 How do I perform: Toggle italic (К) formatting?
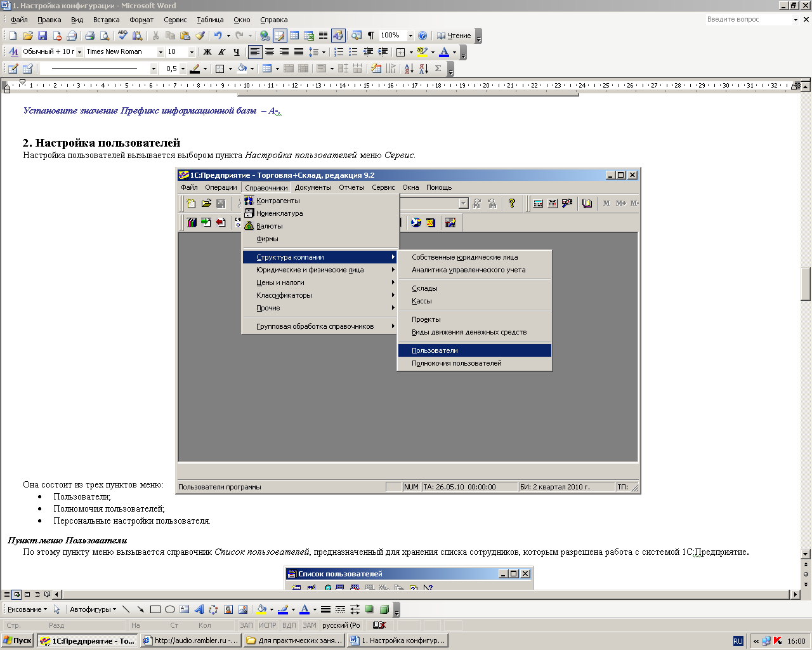click(x=221, y=52)
